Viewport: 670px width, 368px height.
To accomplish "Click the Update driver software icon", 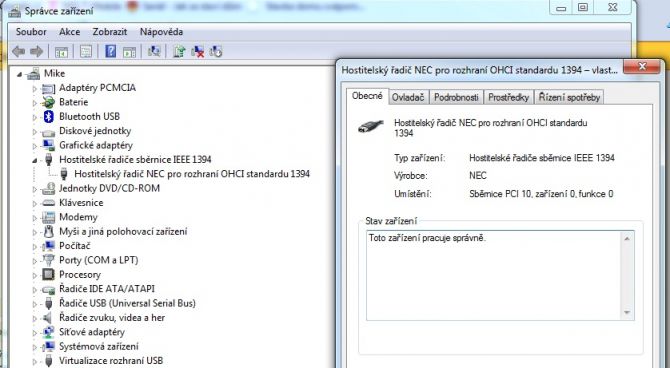I will 179,52.
